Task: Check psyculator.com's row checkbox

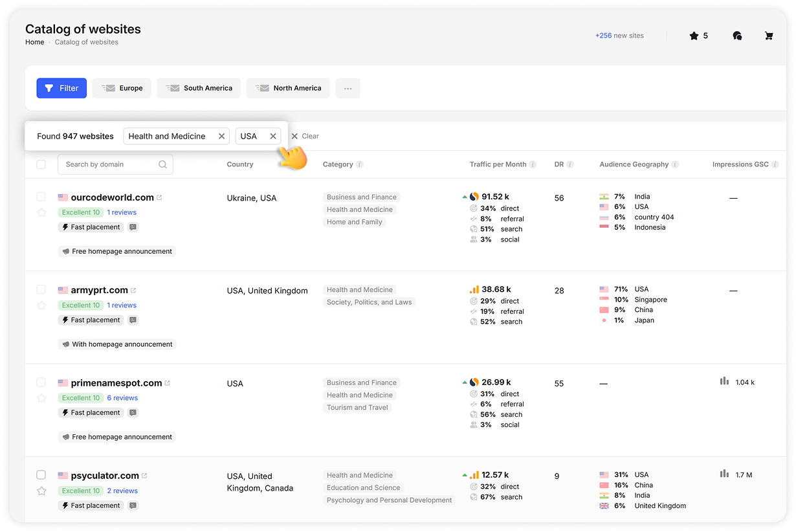Action: click(x=41, y=474)
